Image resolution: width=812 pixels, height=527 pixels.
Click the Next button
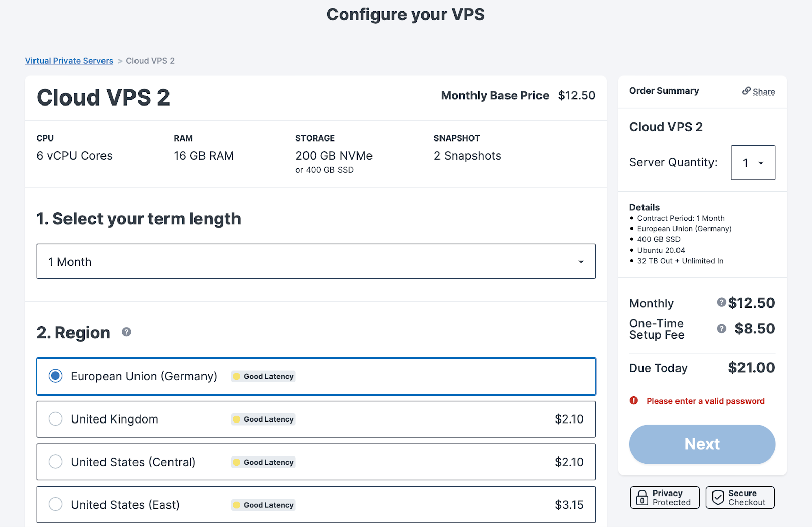click(702, 444)
